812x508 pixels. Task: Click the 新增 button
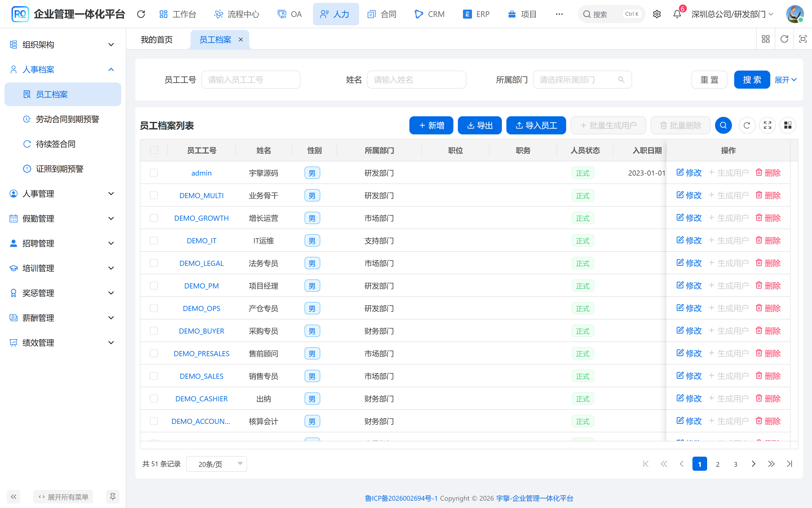pos(431,125)
